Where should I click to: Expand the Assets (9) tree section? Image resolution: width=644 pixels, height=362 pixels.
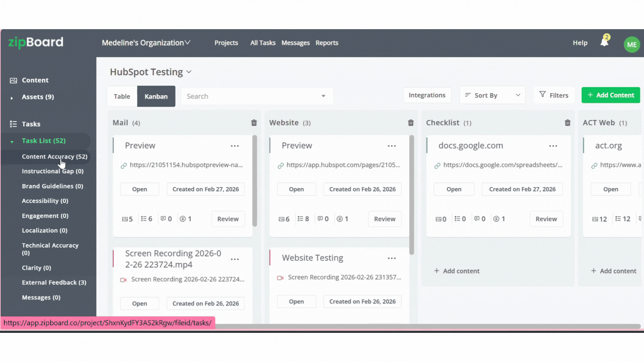click(x=12, y=98)
